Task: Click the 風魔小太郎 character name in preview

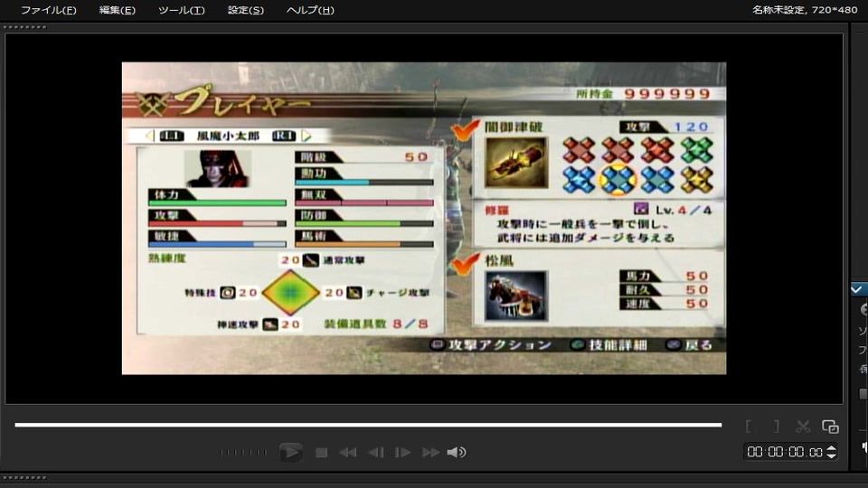Action: [228, 136]
